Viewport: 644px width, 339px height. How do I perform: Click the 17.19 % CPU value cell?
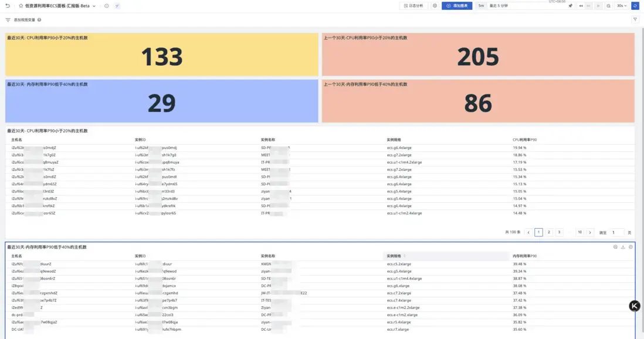coord(520,162)
